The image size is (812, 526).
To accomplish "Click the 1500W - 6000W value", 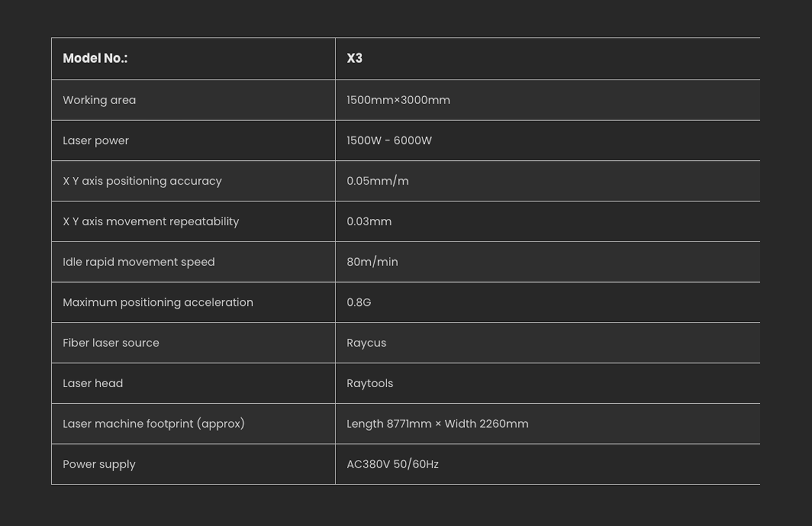I will point(389,140).
